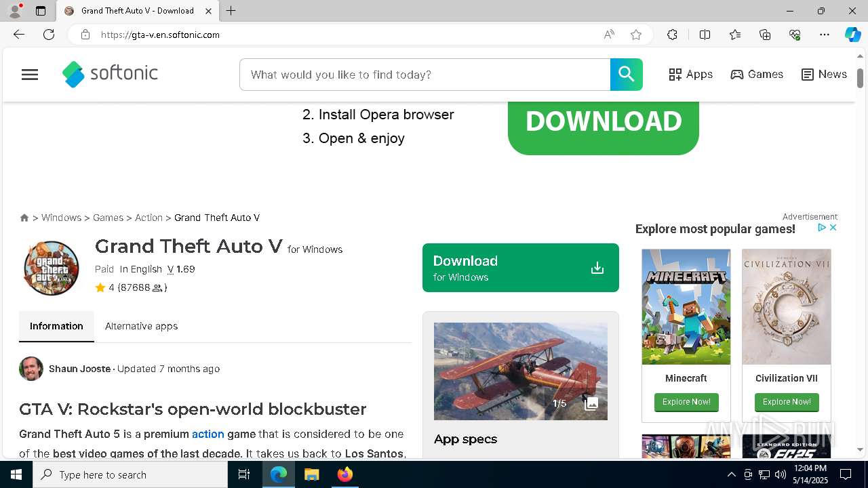The height and width of the screenshot is (488, 868).
Task: Toggle Split screen icon
Action: pos(705,35)
